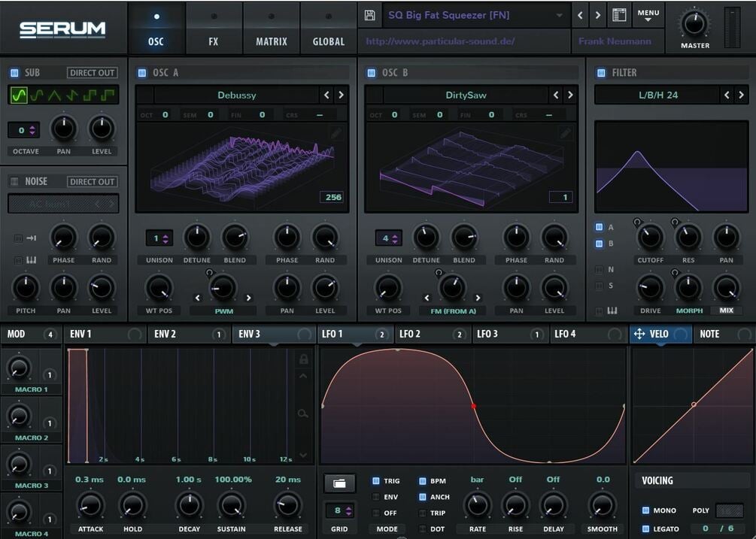
Task: Select the ENV 2 tab
Action: pos(189,334)
